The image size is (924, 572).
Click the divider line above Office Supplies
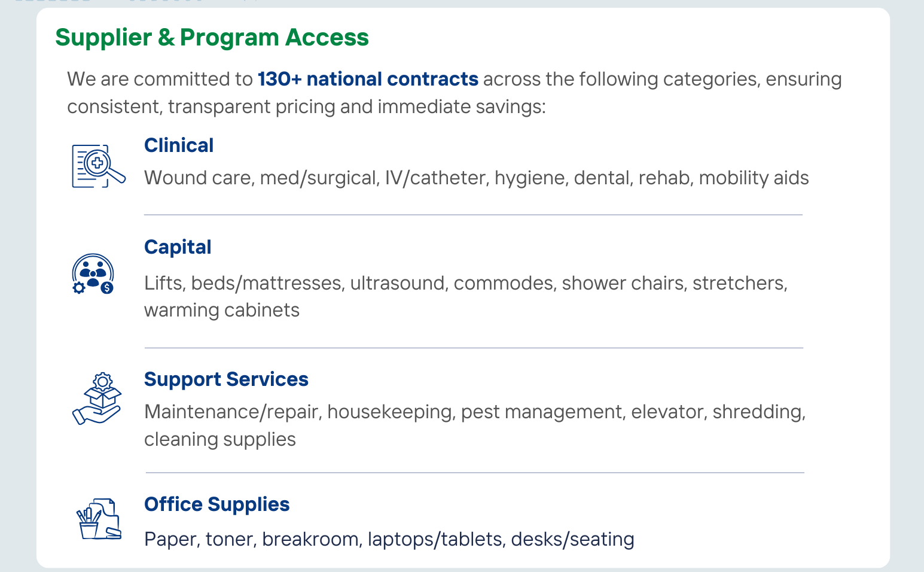pos(475,473)
